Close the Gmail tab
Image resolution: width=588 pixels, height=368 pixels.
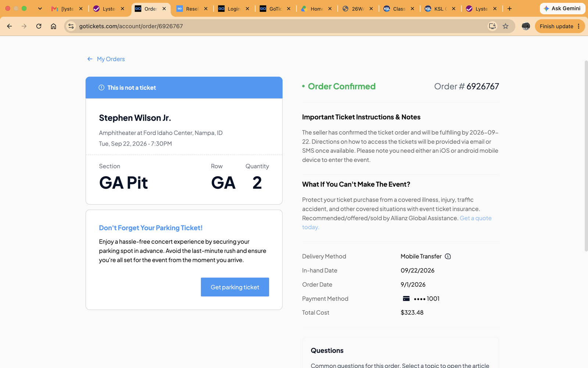[81, 9]
